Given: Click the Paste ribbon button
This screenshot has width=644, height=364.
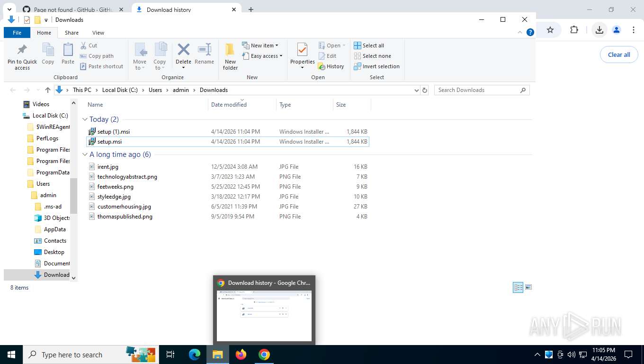Looking at the screenshot, I should click(68, 54).
